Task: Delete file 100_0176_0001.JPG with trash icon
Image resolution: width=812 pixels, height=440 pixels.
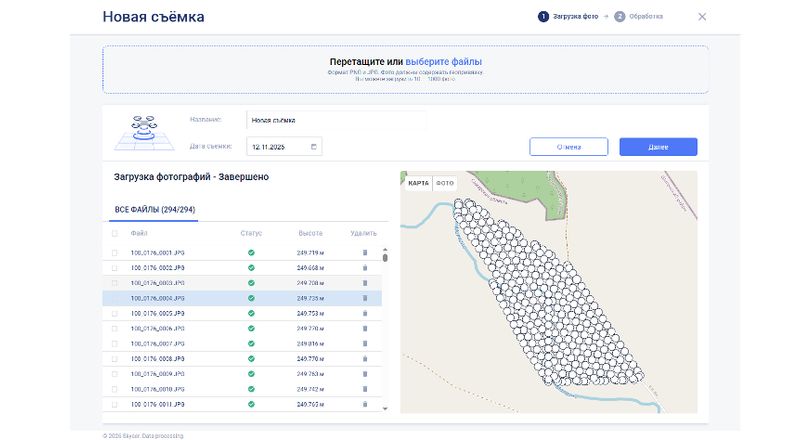Action: tap(364, 253)
